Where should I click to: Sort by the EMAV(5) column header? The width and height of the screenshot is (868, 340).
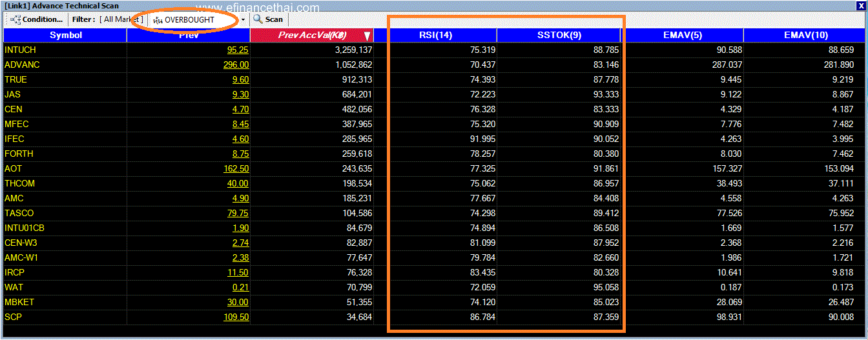(682, 35)
